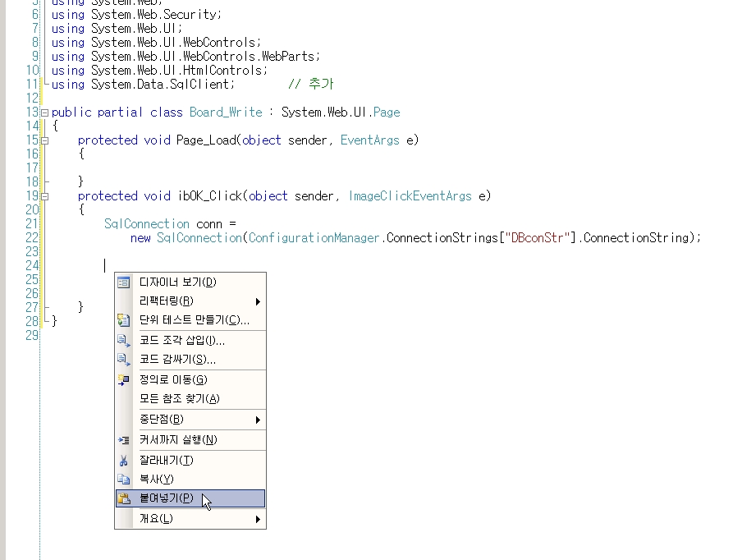Click the 디자이너 보기 icon in context menu

click(123, 282)
